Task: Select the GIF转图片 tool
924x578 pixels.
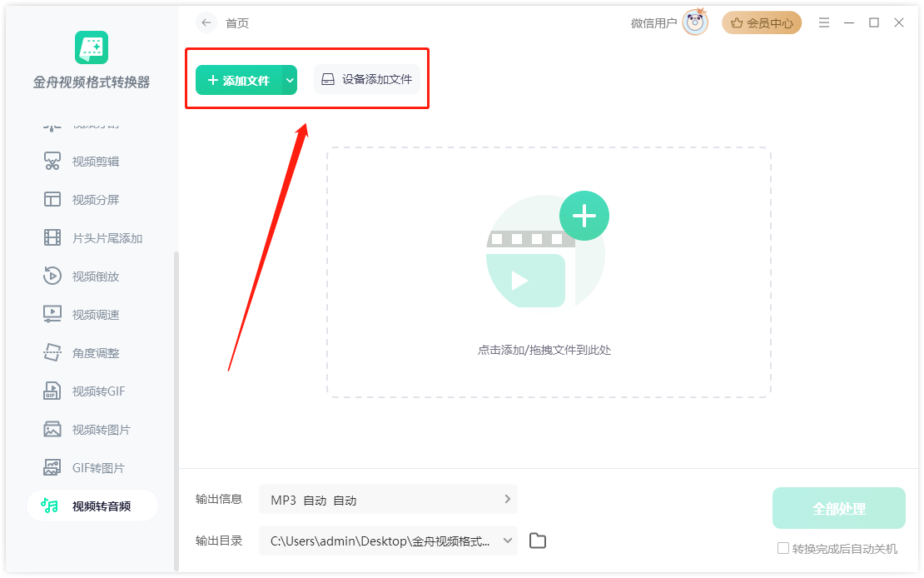Action: 96,467
